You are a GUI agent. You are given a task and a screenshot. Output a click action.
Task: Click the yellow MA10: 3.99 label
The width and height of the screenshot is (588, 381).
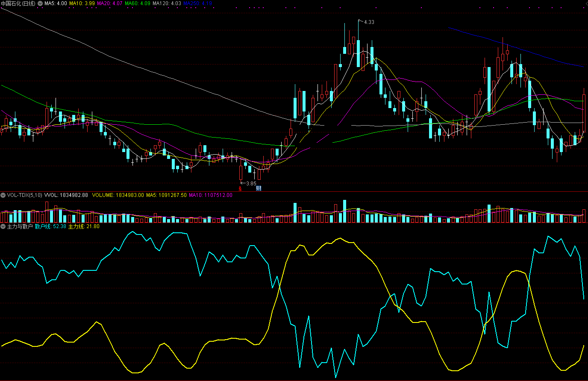pos(82,3)
